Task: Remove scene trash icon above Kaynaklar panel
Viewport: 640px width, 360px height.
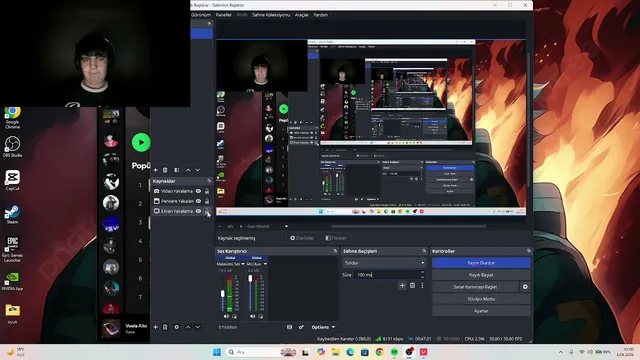Action: pos(165,170)
